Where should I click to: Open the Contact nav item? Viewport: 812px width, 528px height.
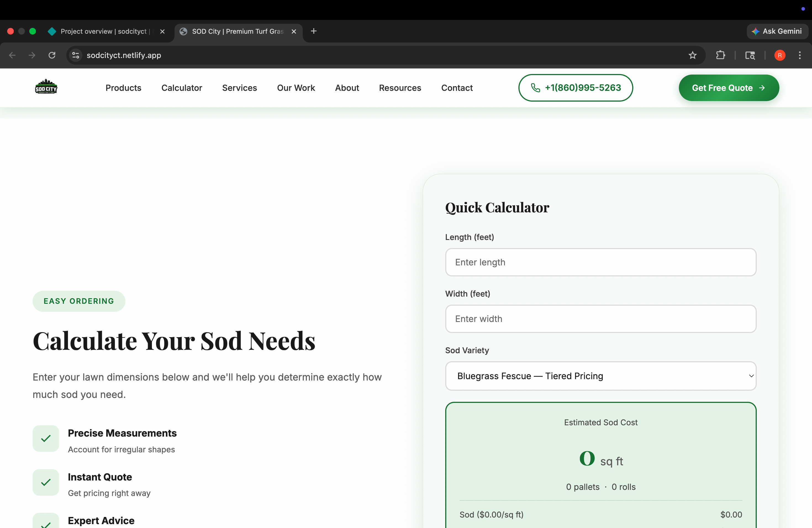457,88
